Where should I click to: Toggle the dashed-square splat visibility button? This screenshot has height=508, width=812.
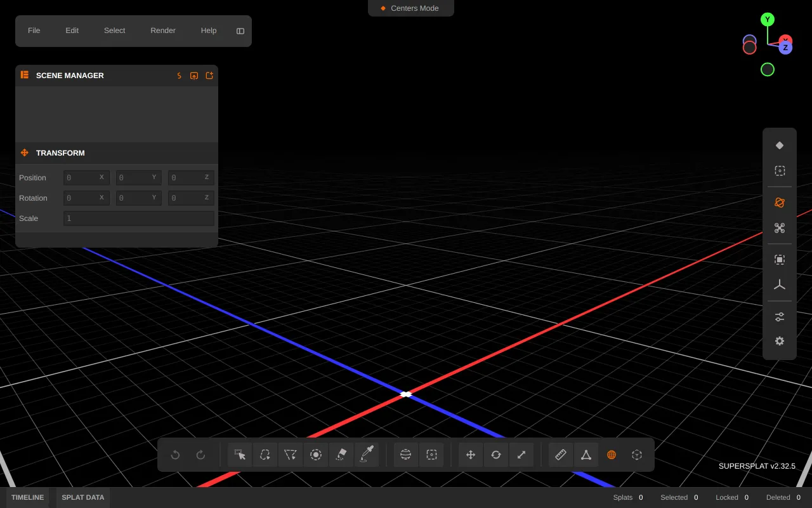pyautogui.click(x=780, y=171)
